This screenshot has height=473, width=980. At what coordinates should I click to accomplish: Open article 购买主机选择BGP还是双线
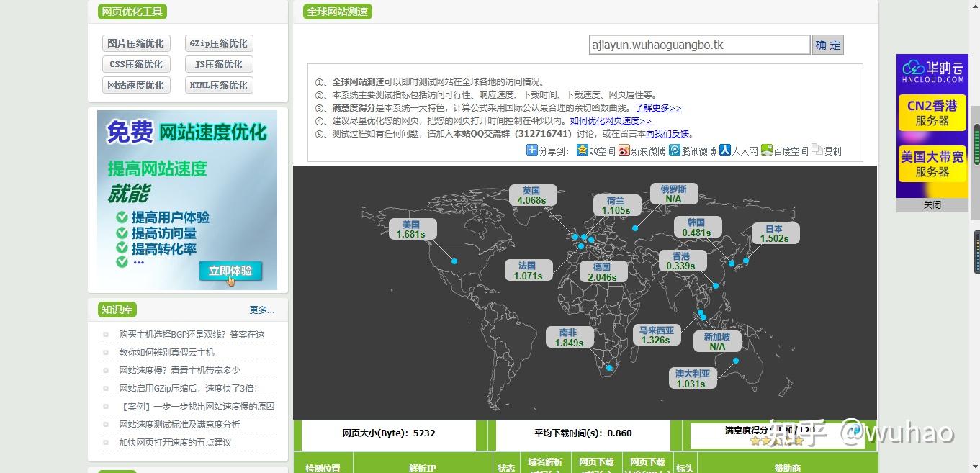click(192, 334)
